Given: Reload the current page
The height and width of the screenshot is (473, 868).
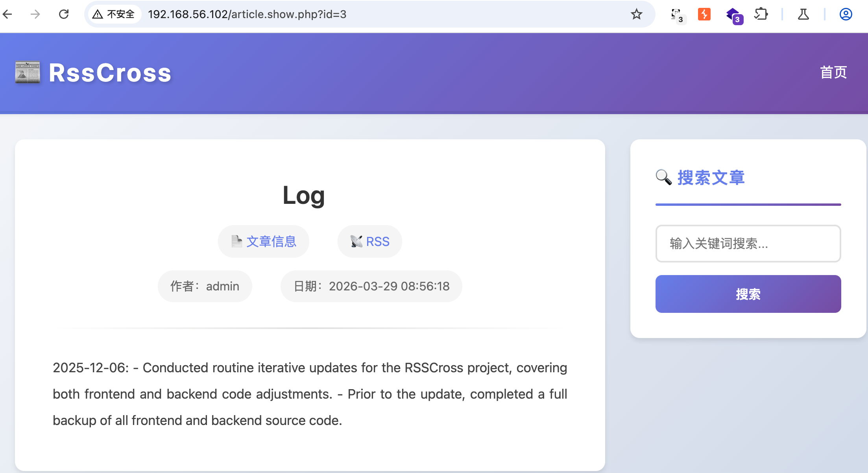Looking at the screenshot, I should coord(64,15).
